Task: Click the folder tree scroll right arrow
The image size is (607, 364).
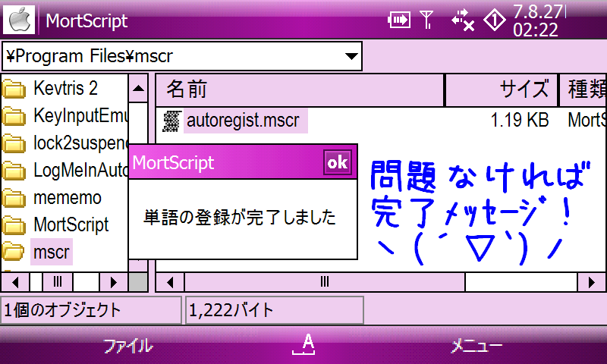Action: point(113,282)
